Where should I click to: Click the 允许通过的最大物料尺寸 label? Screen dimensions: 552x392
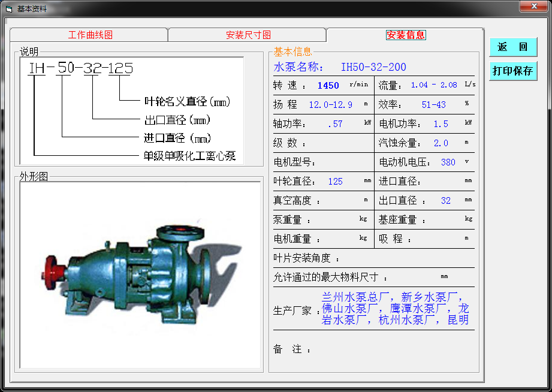(330, 277)
